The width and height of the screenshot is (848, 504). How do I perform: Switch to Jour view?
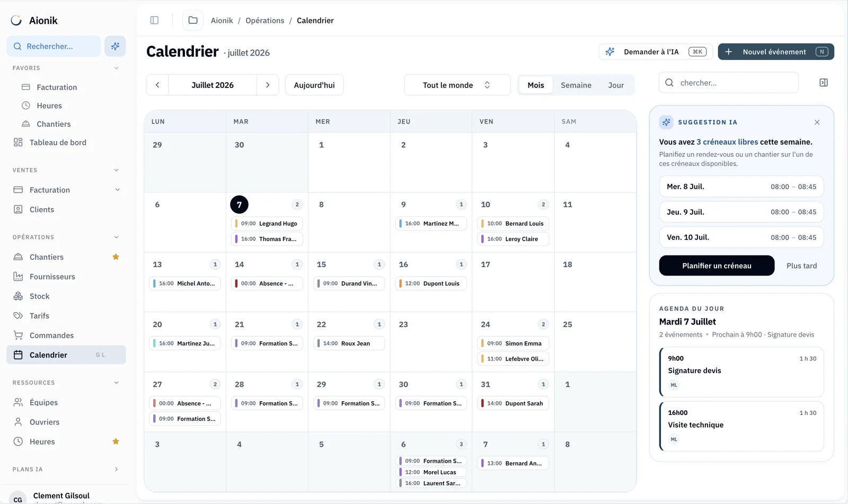(x=616, y=85)
